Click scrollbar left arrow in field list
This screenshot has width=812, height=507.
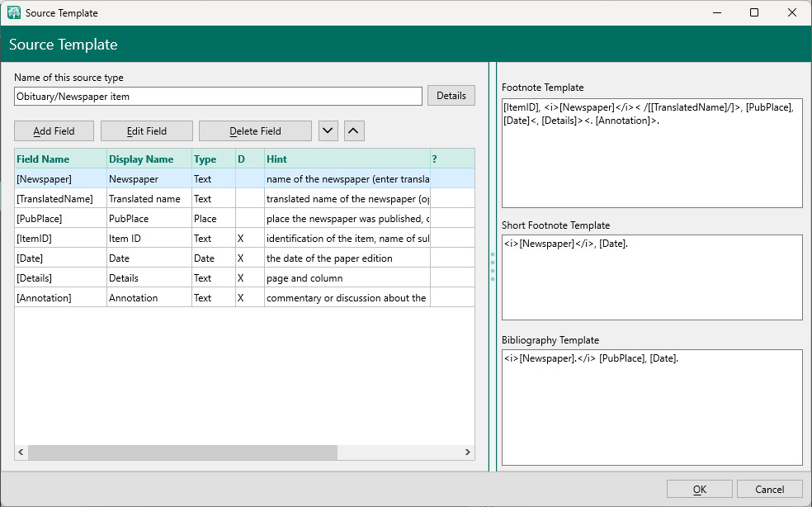tap(21, 453)
